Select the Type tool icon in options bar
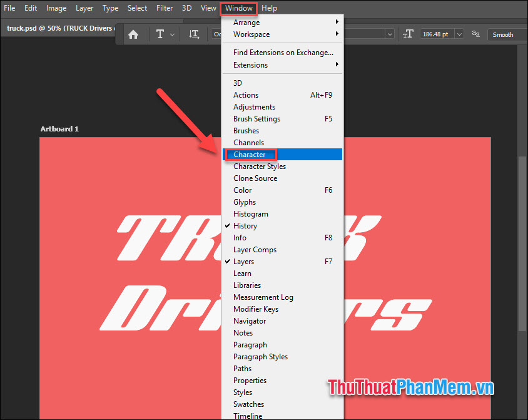This screenshot has width=528, height=420. click(x=159, y=34)
